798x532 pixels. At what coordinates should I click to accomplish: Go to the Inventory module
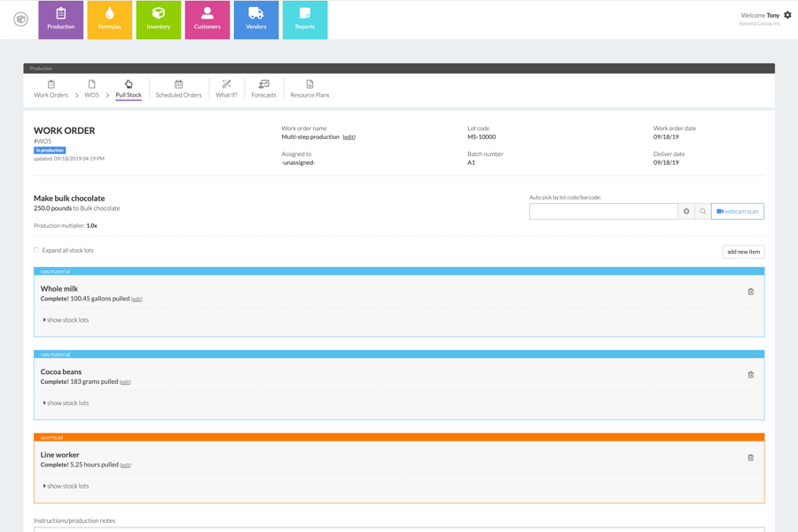pos(159,20)
